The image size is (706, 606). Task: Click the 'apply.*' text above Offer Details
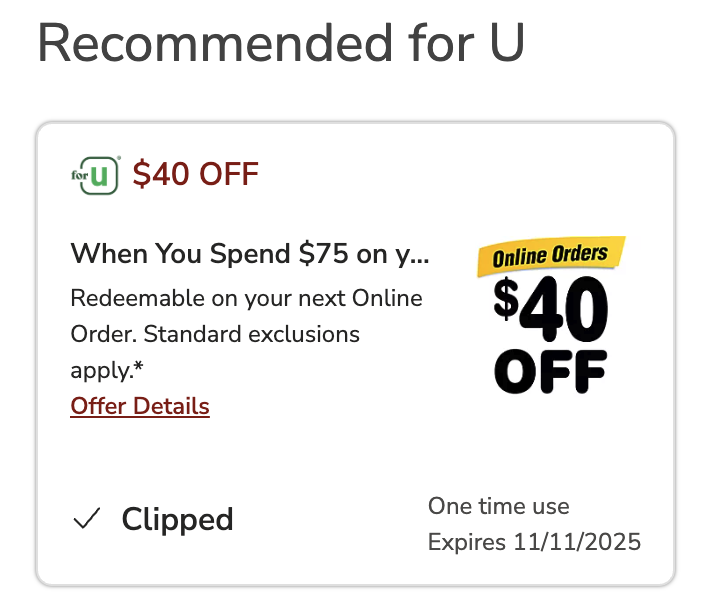point(106,370)
